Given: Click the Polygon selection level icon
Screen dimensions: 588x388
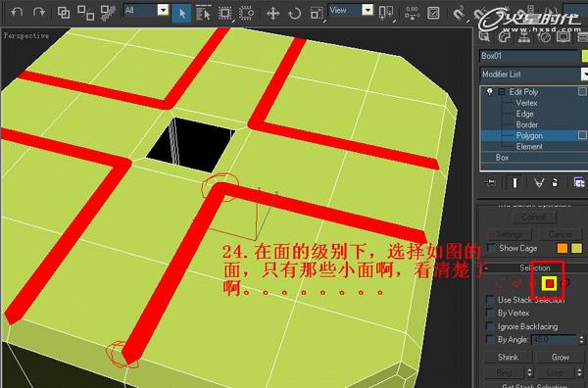Looking at the screenshot, I should (550, 284).
